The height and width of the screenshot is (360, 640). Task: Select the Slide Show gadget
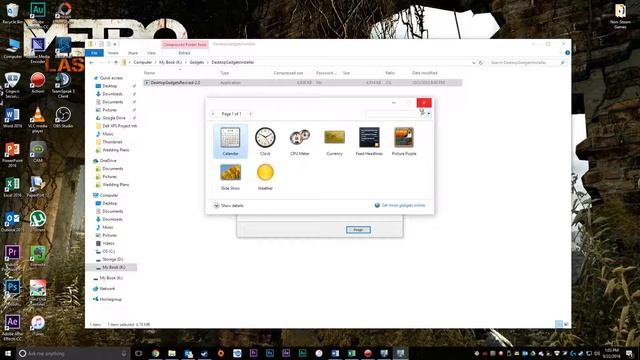(x=230, y=176)
